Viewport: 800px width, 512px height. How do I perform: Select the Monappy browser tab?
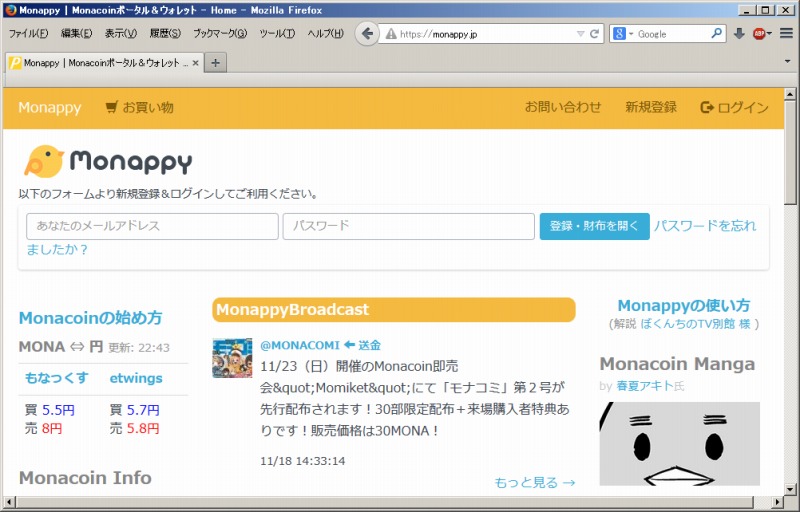tap(105, 63)
